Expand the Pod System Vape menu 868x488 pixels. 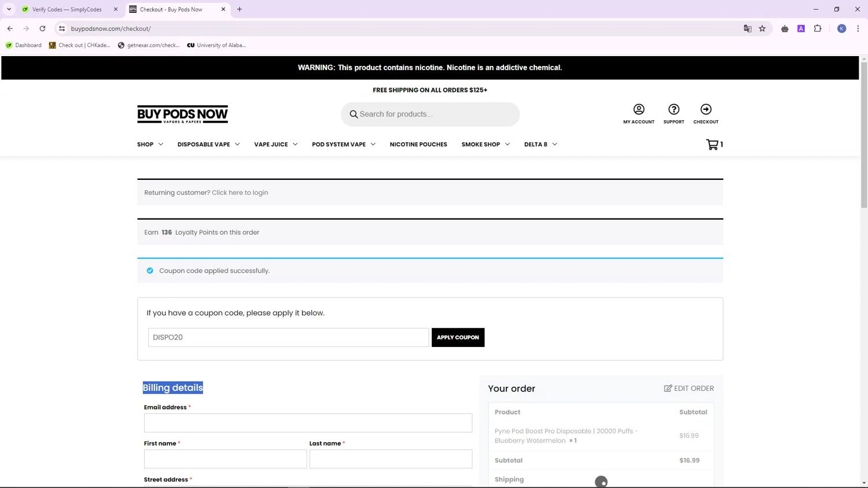coord(344,145)
